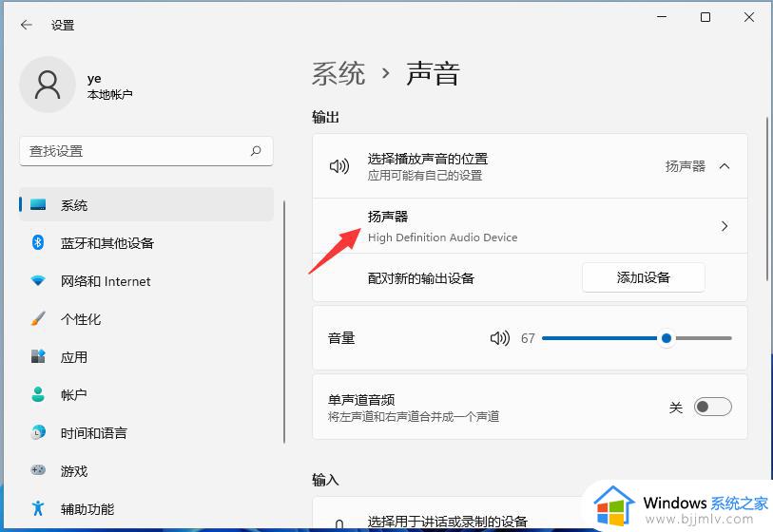
Task: Minimize the Settings window
Action: [x=662, y=17]
